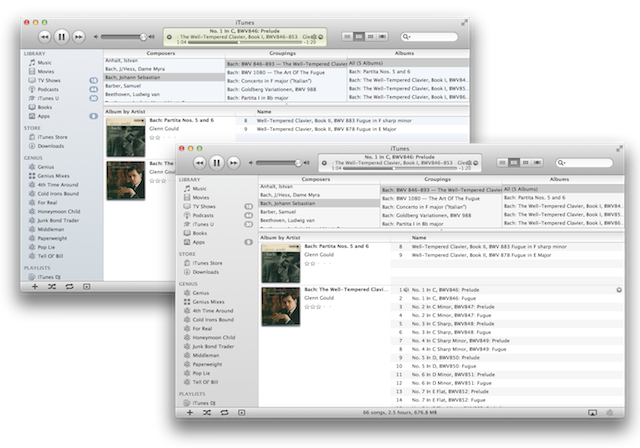Click rewind button in the back iTunes window
Screen dimensions: 640x448
tap(44, 37)
